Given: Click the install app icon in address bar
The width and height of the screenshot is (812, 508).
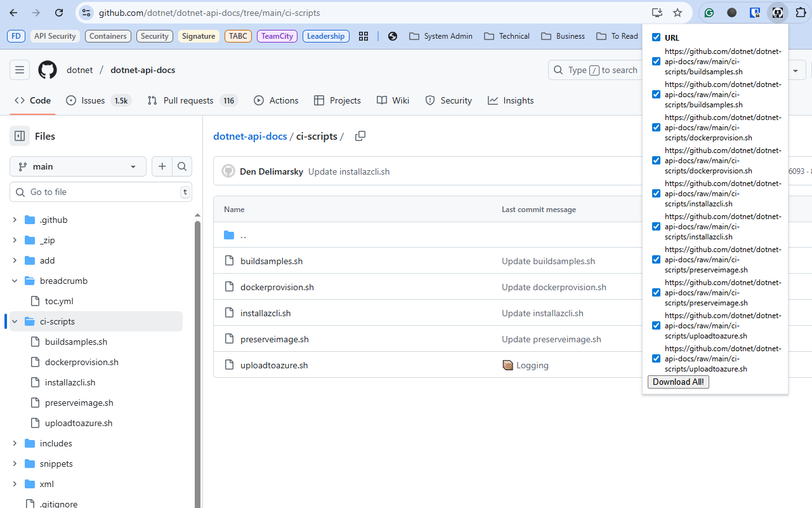Looking at the screenshot, I should click(657, 13).
